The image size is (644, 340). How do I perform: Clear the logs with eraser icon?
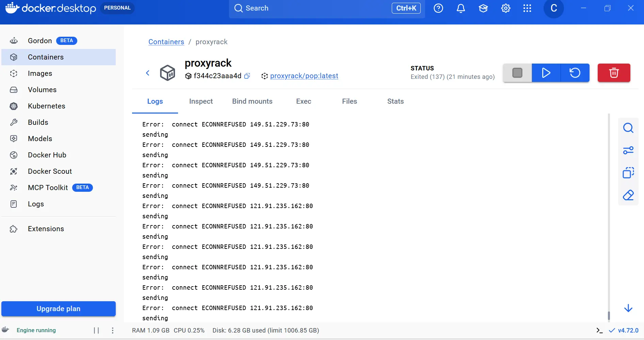pos(628,195)
